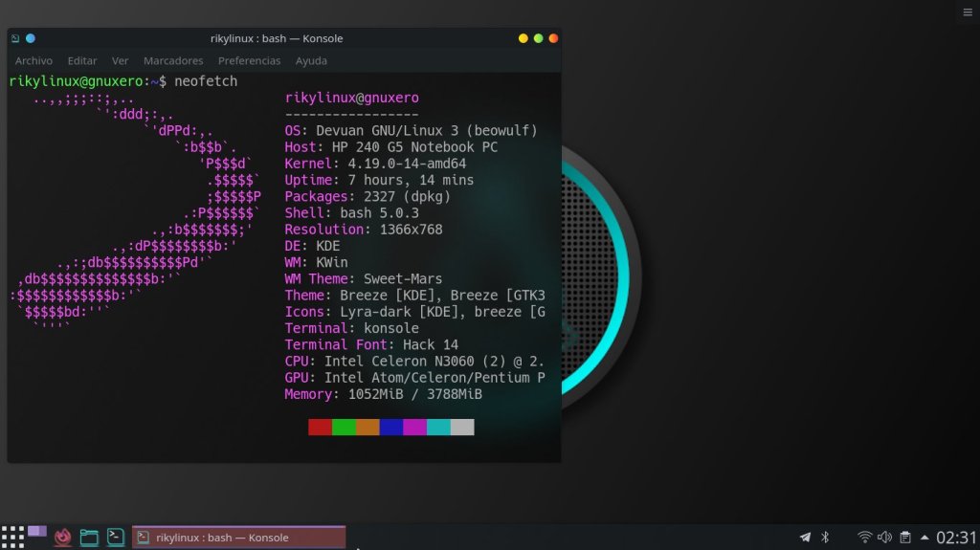This screenshot has width=980, height=550.
Task: Launch the Firefox browser from the panel
Action: pos(63,538)
